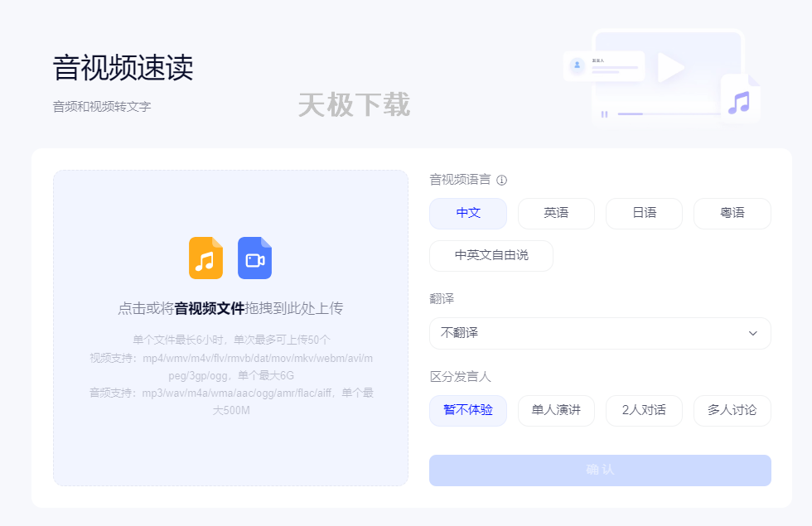Select the 英语 language option

point(556,213)
